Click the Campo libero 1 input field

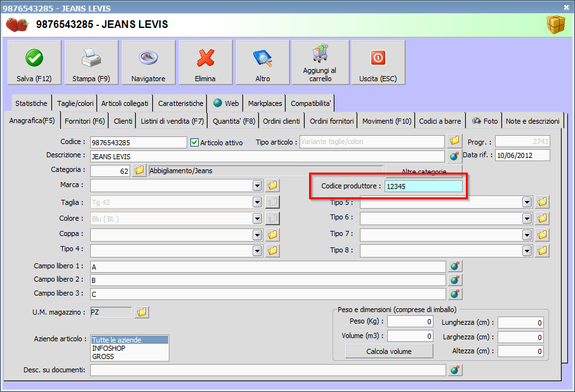point(268,266)
